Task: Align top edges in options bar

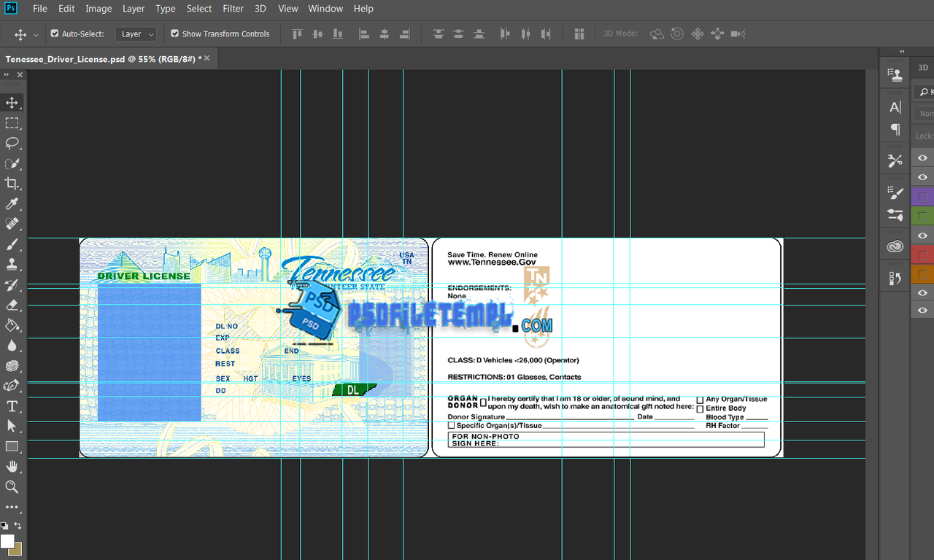Action: click(297, 34)
